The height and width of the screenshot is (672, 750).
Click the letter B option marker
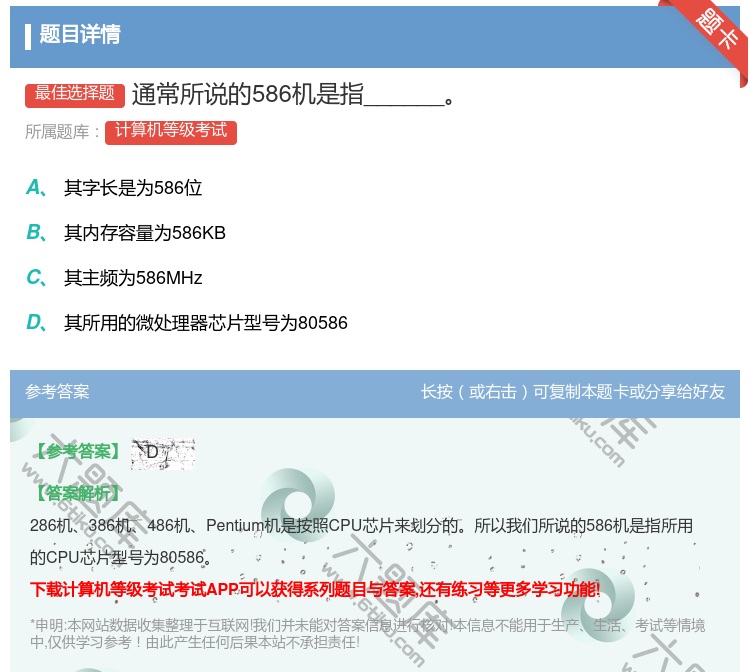click(x=36, y=232)
